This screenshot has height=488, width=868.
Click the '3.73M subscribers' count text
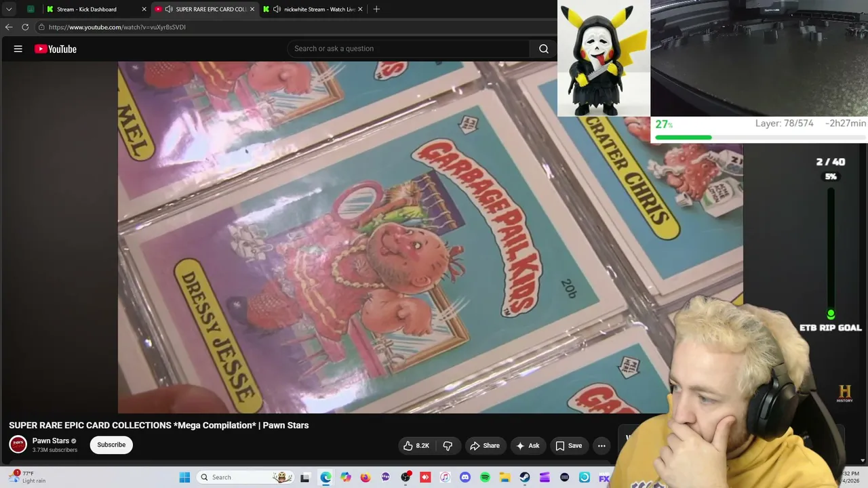[x=55, y=450]
